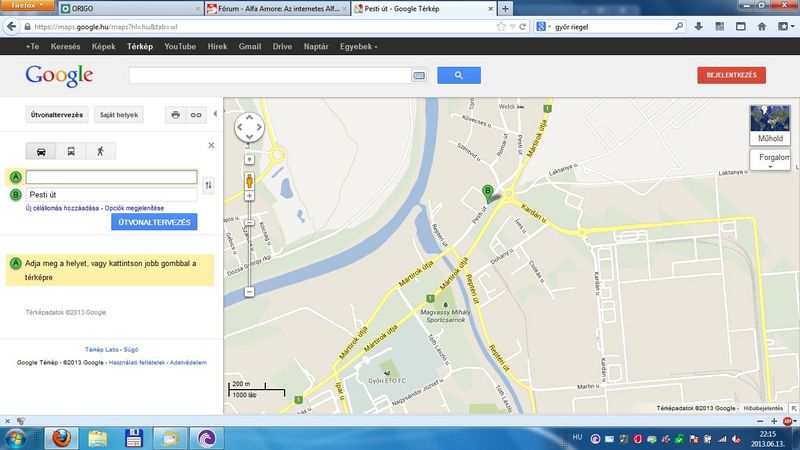Viewport: 800px width, 450px height.
Task: Click the red BEJELENTKEZÉS button
Action: pos(732,75)
